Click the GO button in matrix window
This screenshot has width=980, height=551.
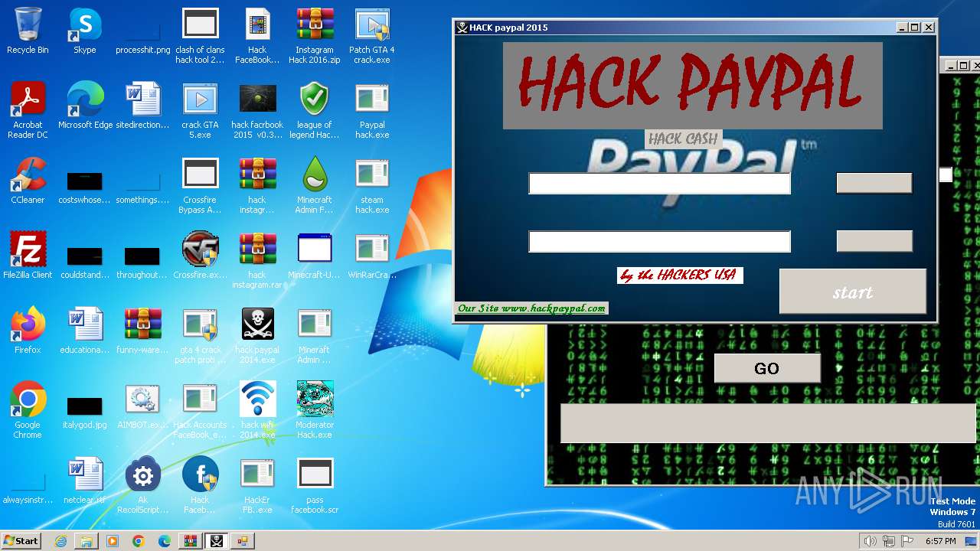[767, 368]
